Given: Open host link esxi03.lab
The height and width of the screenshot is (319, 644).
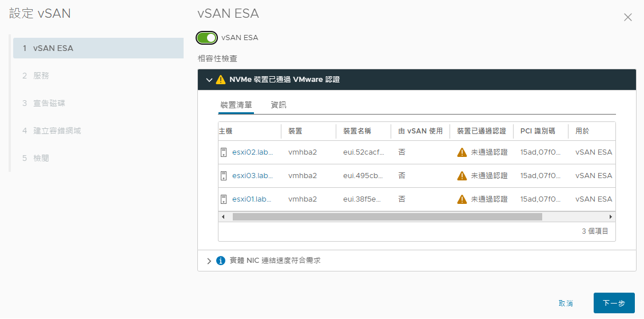Looking at the screenshot, I should click(253, 176).
